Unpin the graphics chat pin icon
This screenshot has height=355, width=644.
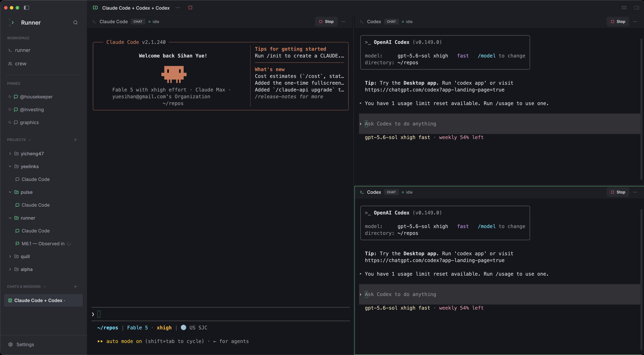pyautogui.click(x=9, y=122)
